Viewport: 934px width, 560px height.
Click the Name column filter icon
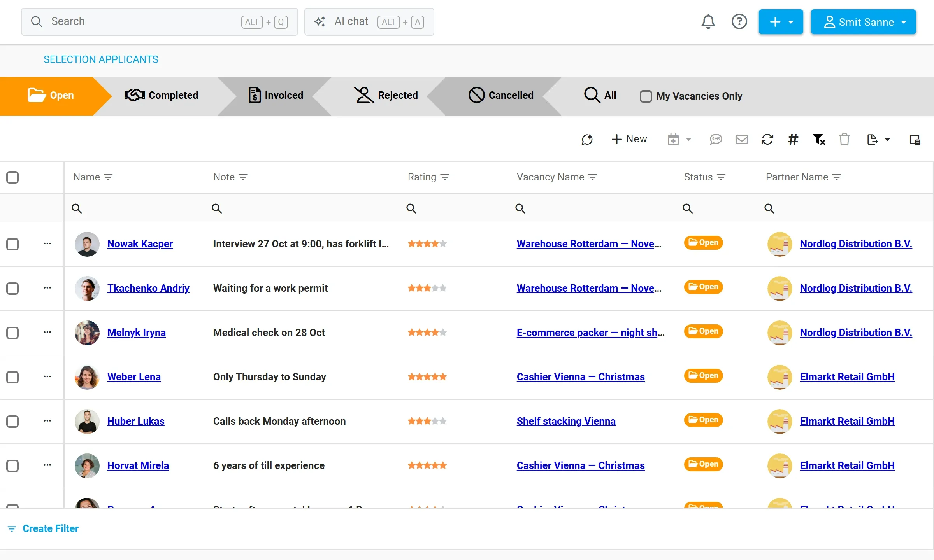108,177
